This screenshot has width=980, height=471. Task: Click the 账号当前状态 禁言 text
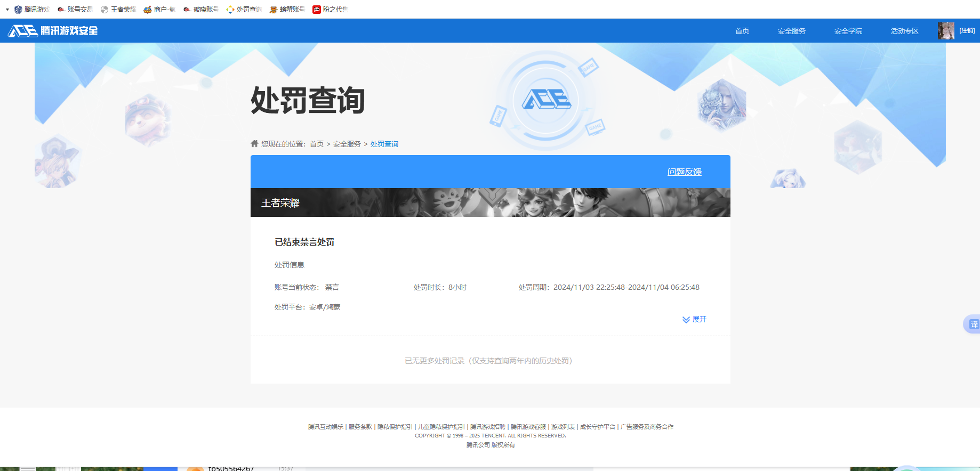pos(307,287)
